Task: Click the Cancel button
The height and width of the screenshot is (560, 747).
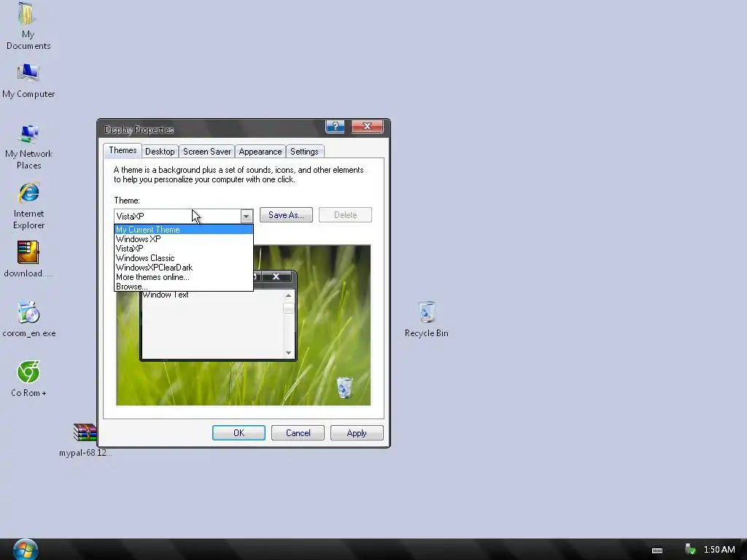Action: 298,433
